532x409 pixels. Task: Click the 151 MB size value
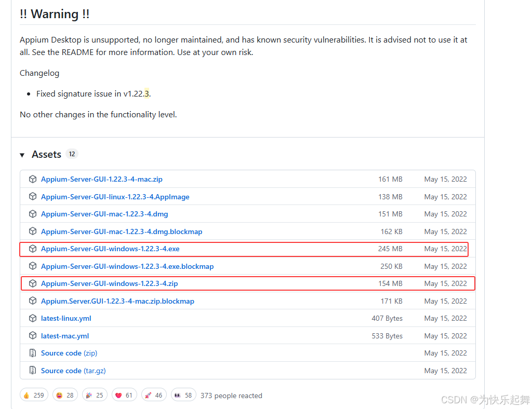(x=390, y=214)
